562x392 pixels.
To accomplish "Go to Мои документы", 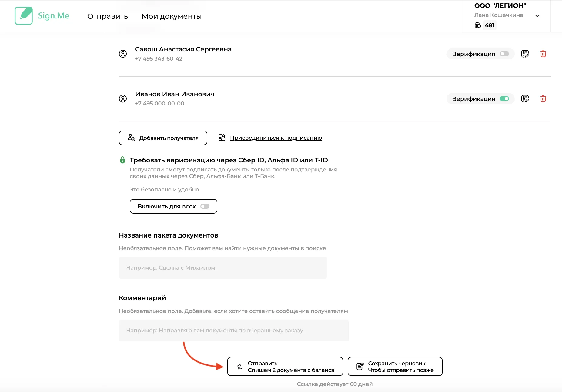I will (x=172, y=16).
